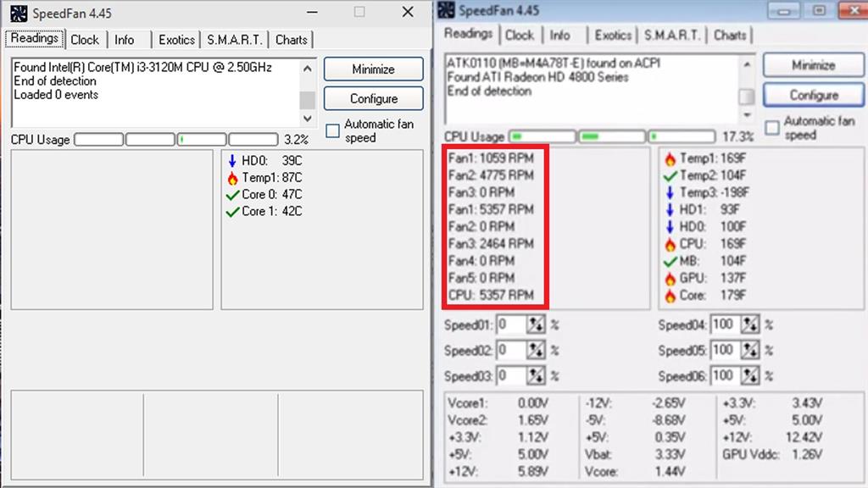Click the flame icon beside GPU 137F
Image resolution: width=868 pixels, height=488 pixels.
(x=670, y=278)
